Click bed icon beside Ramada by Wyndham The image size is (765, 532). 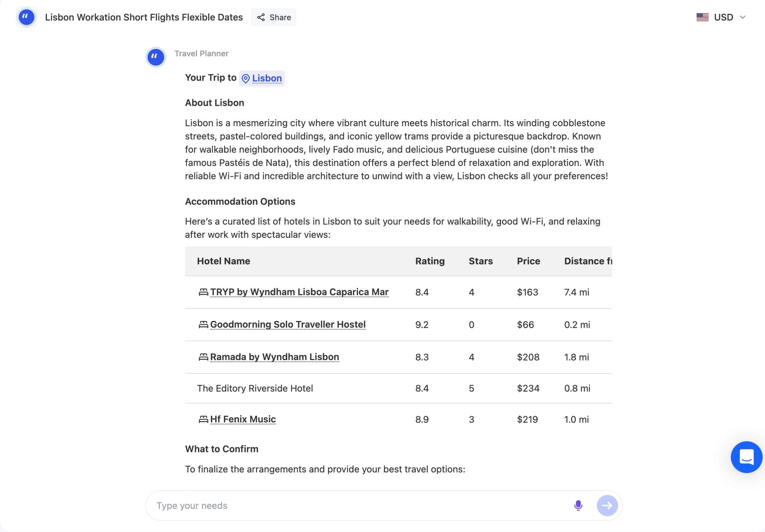coord(203,357)
